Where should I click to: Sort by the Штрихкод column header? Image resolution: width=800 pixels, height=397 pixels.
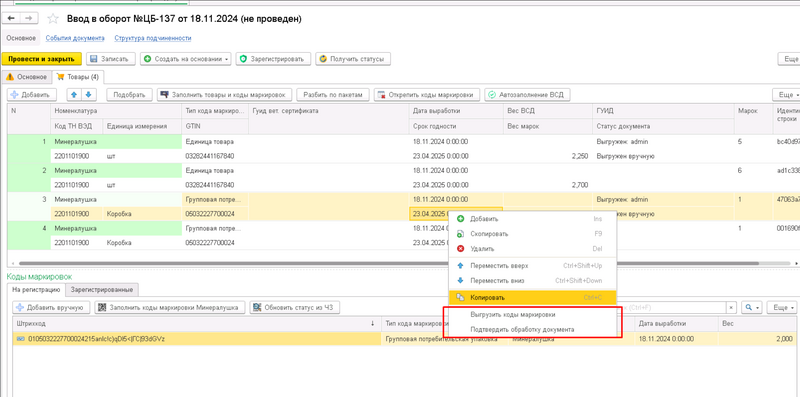[x=196, y=324]
